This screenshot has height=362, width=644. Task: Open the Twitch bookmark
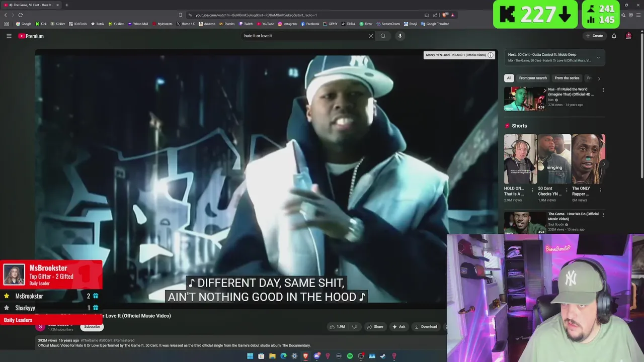[246, 24]
